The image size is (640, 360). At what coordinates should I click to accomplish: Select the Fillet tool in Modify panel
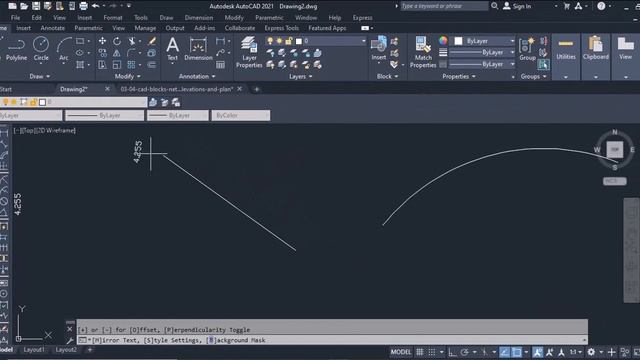point(131,53)
